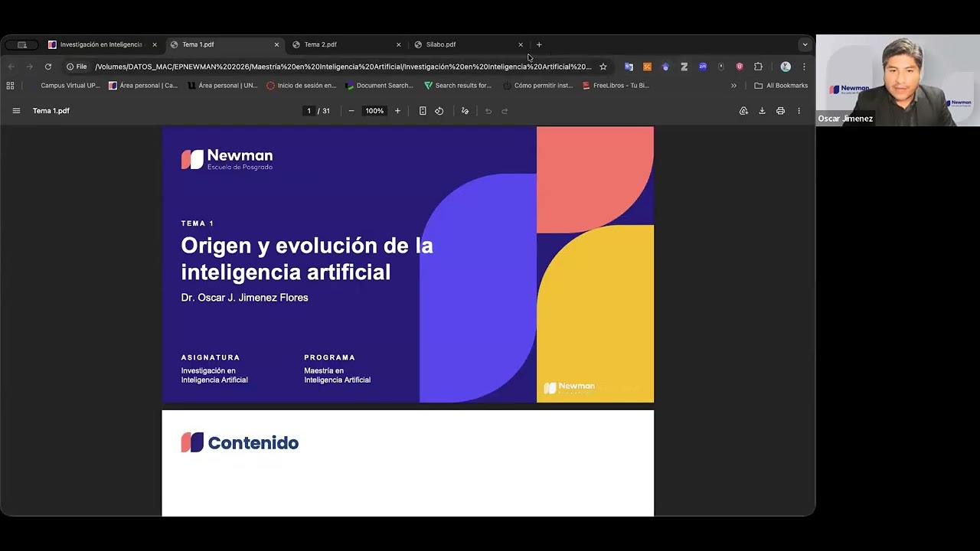Click the 100% zoom level field
This screenshot has height=551, width=980.
point(374,111)
